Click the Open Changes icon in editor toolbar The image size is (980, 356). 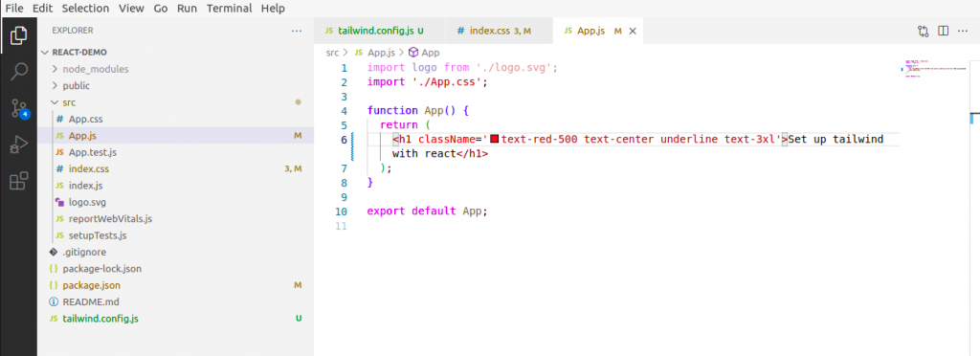[x=924, y=31]
